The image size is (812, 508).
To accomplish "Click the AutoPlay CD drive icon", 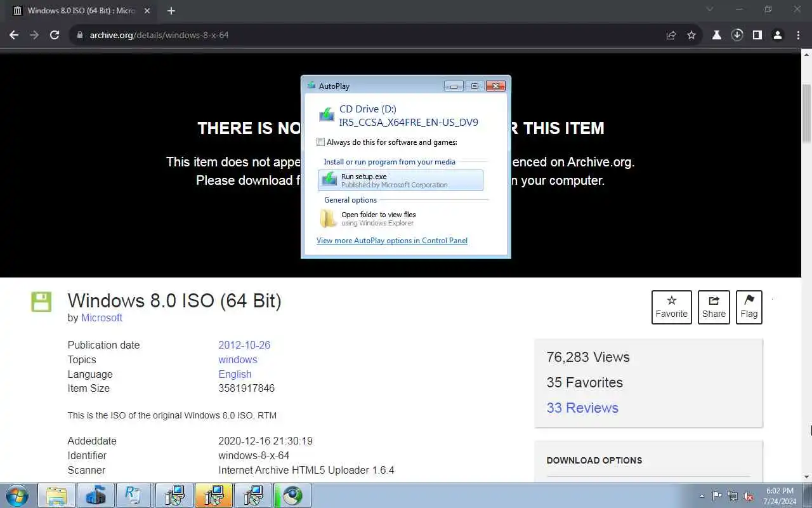I will [327, 115].
